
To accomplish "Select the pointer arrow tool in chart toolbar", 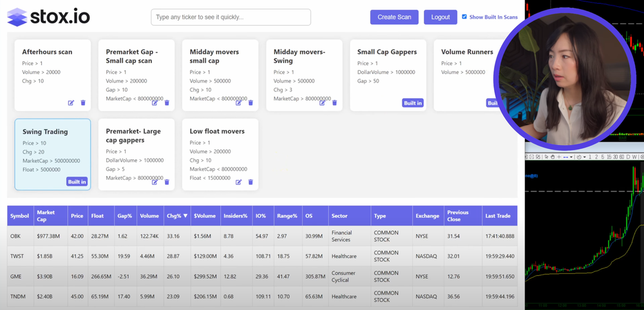I will 547,157.
